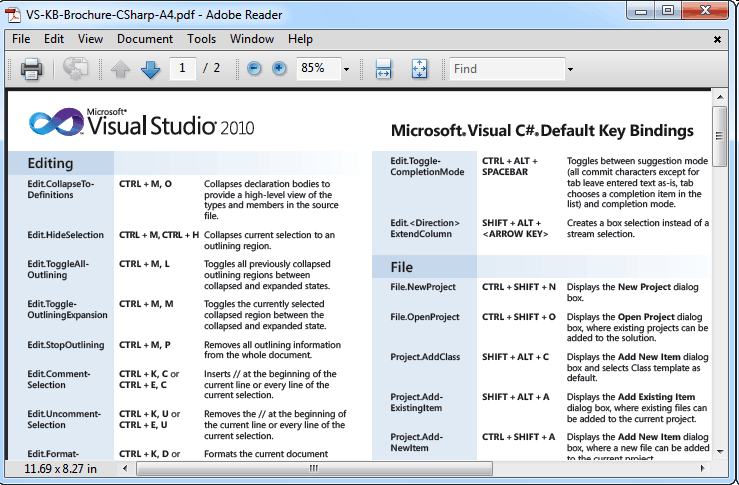
Task: Click the fit full page icon
Action: (419, 69)
